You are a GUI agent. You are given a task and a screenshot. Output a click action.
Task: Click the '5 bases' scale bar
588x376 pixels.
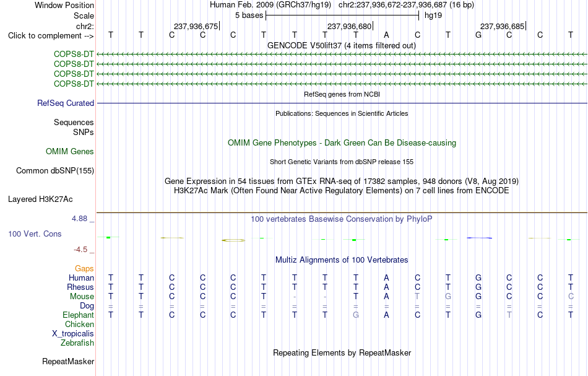point(342,15)
